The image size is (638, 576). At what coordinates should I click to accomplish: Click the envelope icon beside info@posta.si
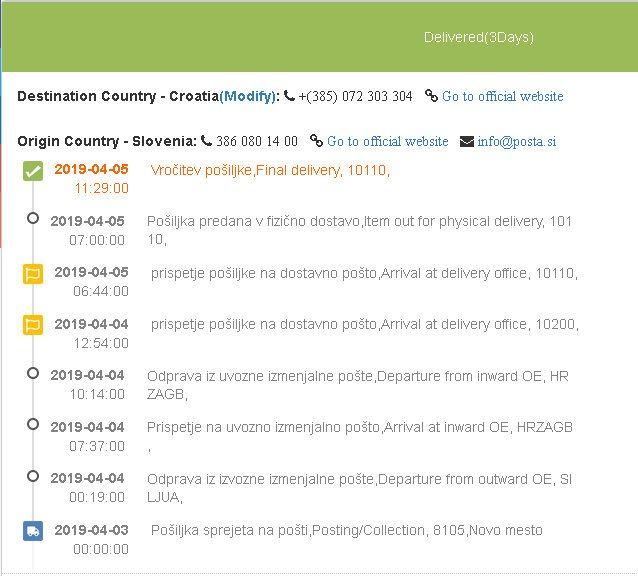pyautogui.click(x=467, y=142)
